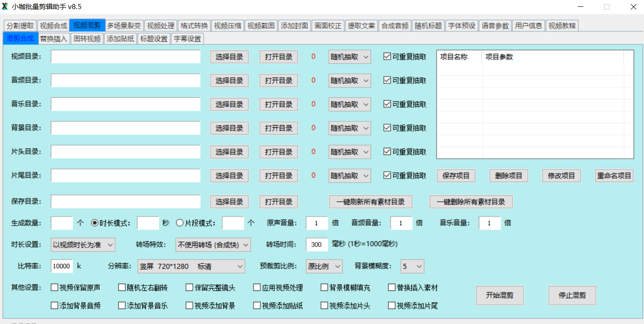Click 一键刷新所有素材目录 button
The height and width of the screenshot is (324, 644).
(x=370, y=202)
